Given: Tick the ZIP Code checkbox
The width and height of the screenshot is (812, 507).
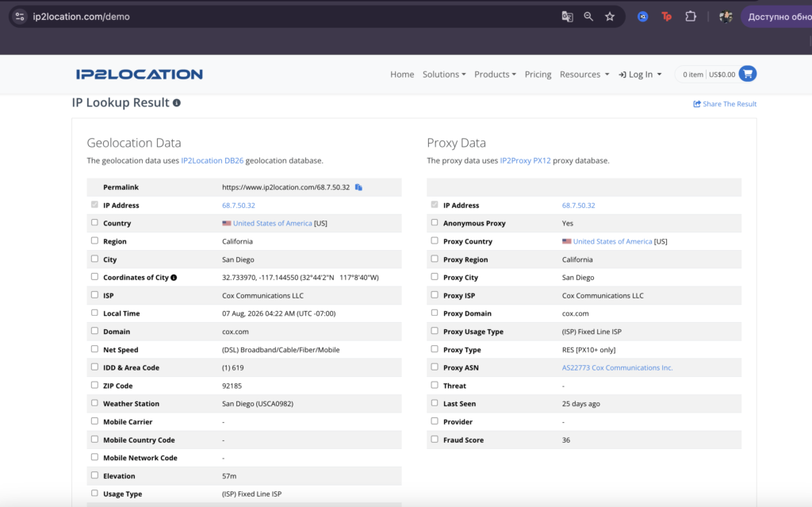Looking at the screenshot, I should (94, 385).
